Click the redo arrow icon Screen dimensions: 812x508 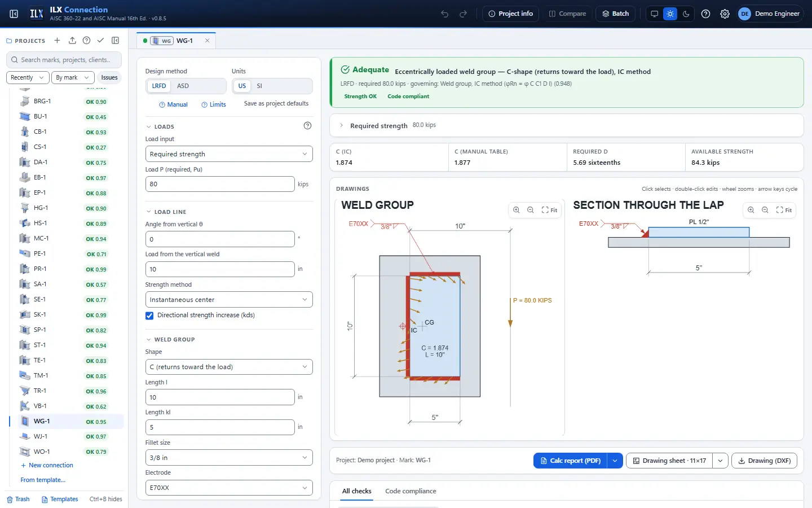click(x=464, y=14)
